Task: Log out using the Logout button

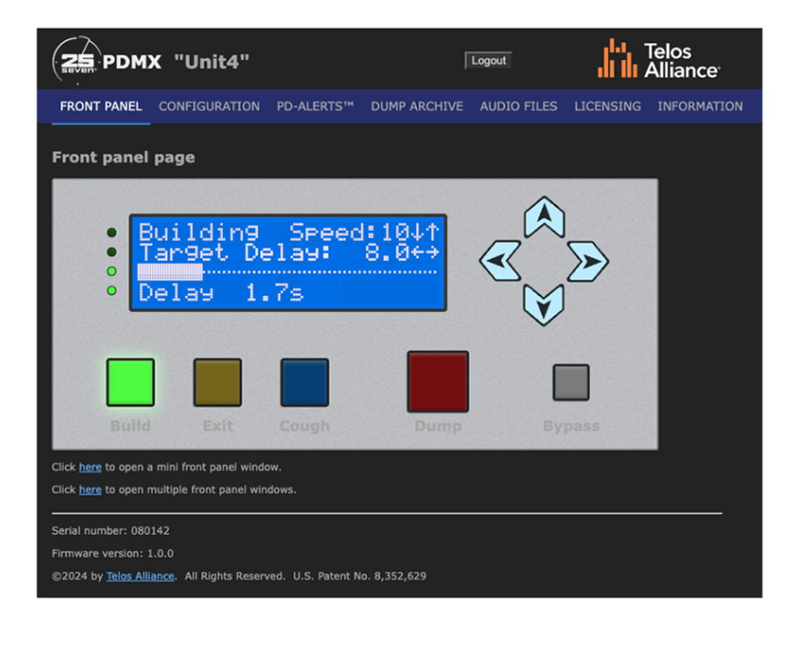Action: coord(488,60)
